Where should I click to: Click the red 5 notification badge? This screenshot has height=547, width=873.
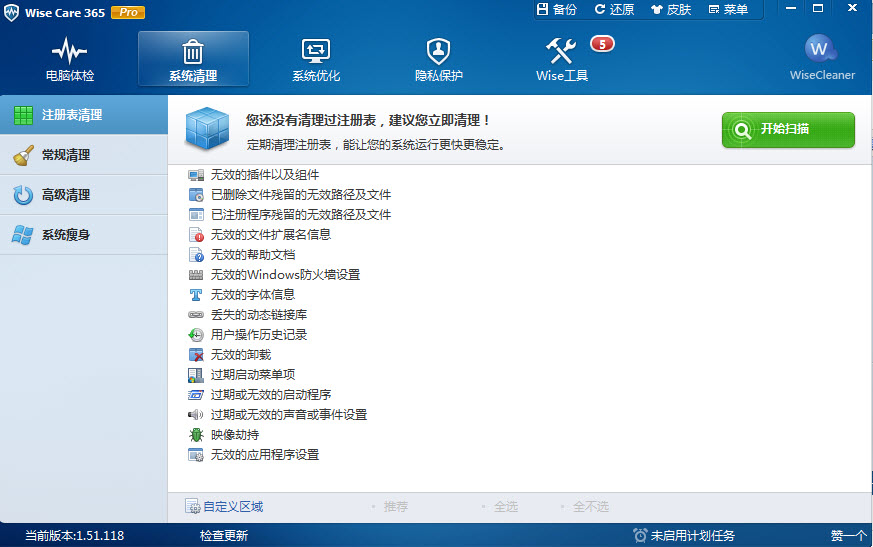(602, 44)
